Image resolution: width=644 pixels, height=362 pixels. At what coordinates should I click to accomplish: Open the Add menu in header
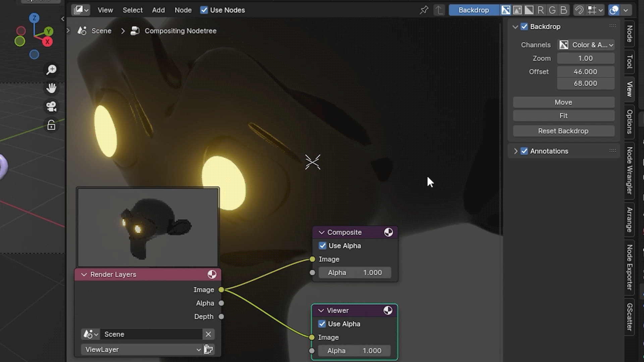[x=158, y=10]
